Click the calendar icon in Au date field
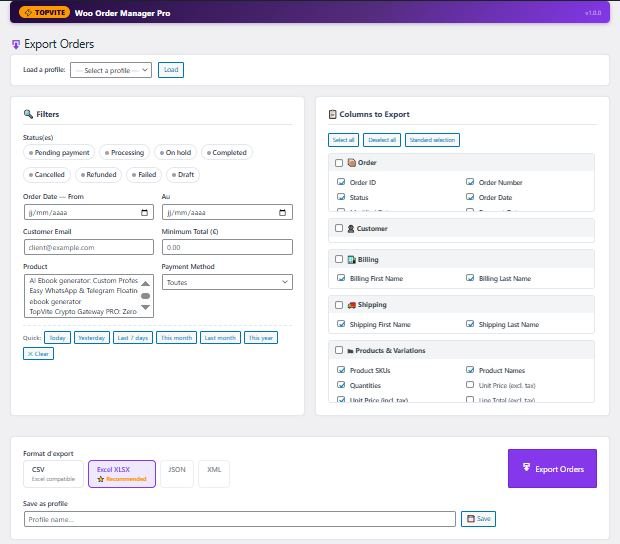 (285, 212)
